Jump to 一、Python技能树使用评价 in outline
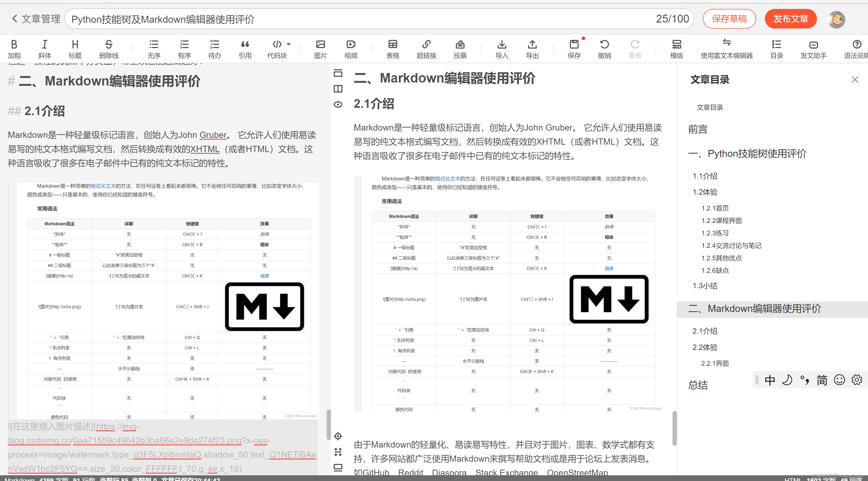Screen dimensions: 868x481 [x=747, y=154]
